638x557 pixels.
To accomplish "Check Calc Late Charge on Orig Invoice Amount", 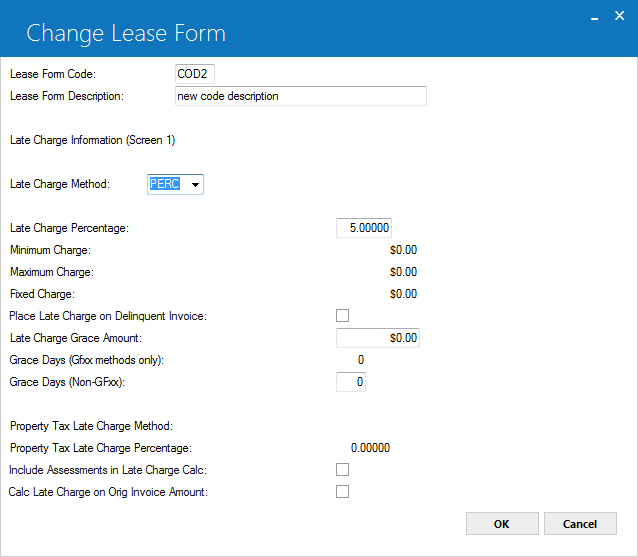I will pyautogui.click(x=342, y=491).
